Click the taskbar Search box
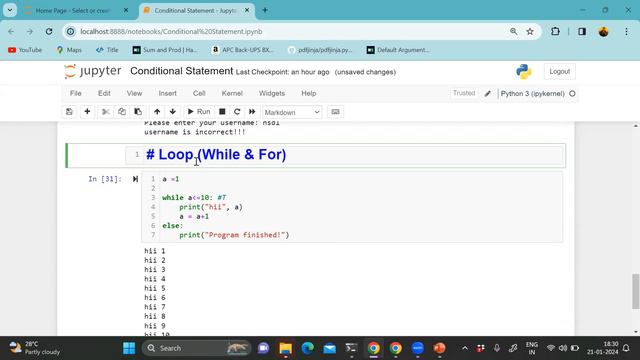640x360 pixels. coord(196,348)
